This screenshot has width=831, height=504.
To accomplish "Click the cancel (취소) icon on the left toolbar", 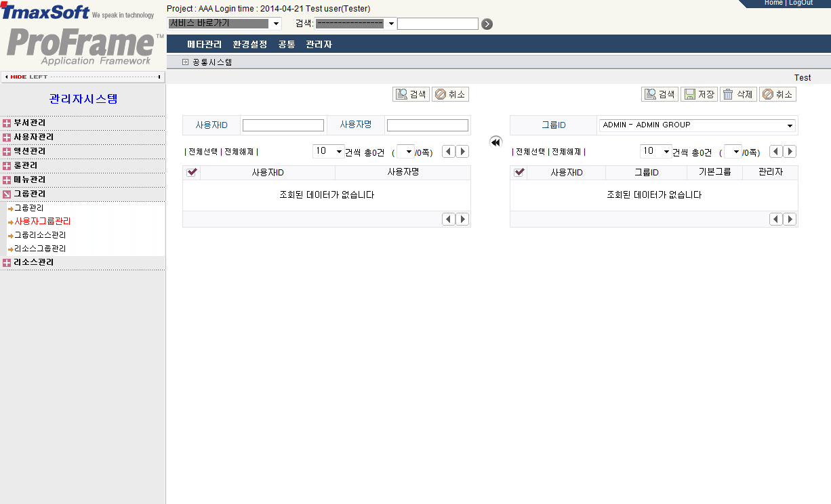I will coord(450,93).
